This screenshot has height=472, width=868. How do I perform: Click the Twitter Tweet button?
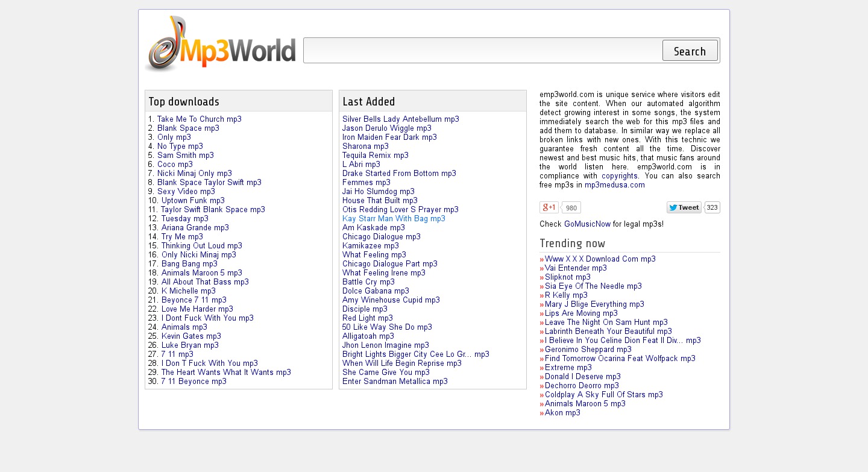(684, 207)
